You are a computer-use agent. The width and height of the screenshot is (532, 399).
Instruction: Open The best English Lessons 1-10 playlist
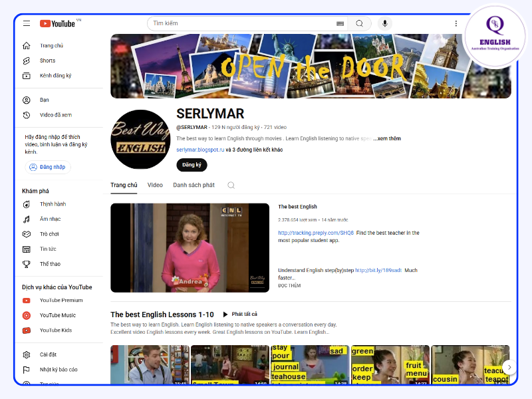162,315
